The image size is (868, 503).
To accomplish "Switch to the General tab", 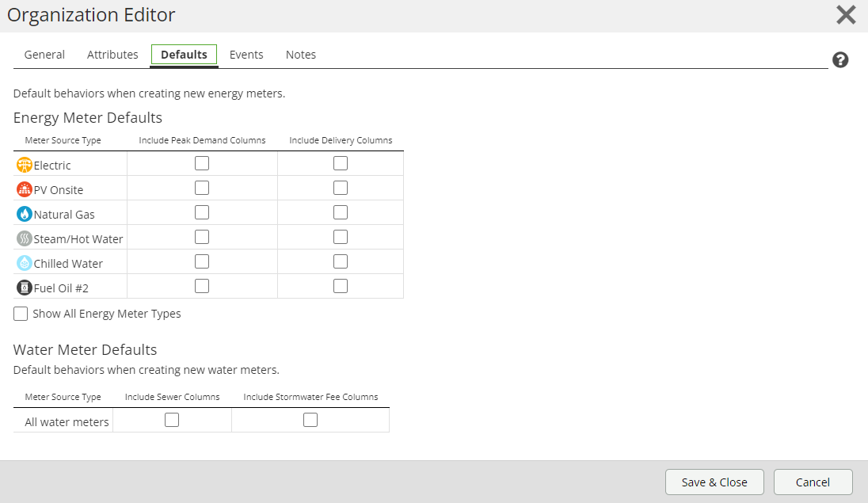I will click(44, 55).
